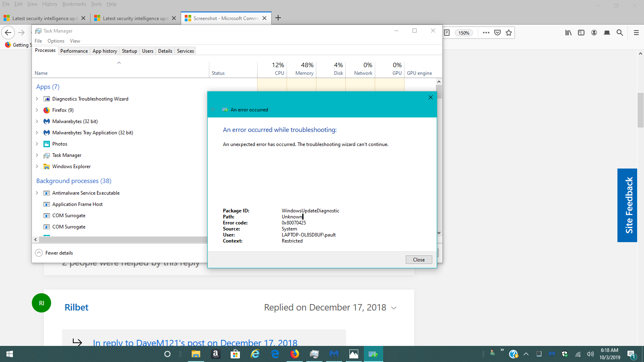The width and height of the screenshot is (644, 362).
Task: Open Microsoft Store on the taskbar
Action: pos(235,354)
